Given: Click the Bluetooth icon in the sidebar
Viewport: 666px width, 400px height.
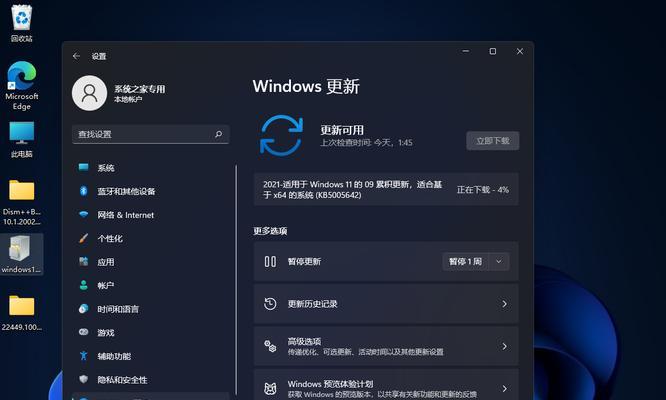Looking at the screenshot, I should (x=84, y=191).
